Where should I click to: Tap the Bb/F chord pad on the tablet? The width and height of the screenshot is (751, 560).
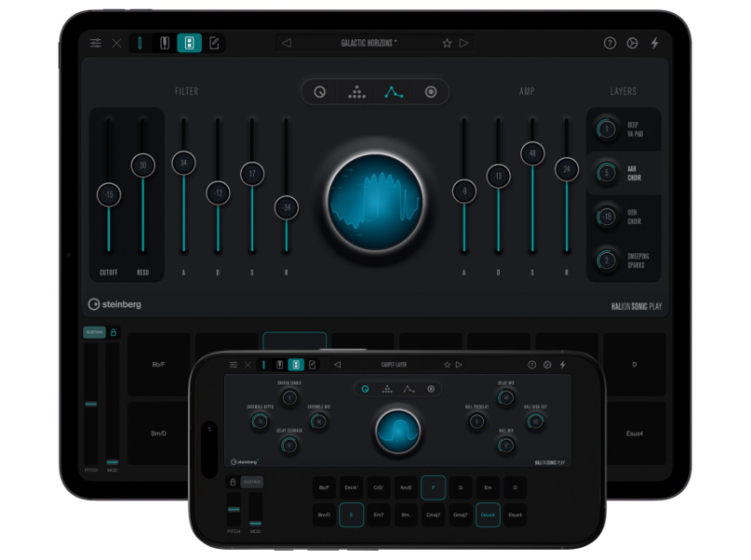point(159,364)
